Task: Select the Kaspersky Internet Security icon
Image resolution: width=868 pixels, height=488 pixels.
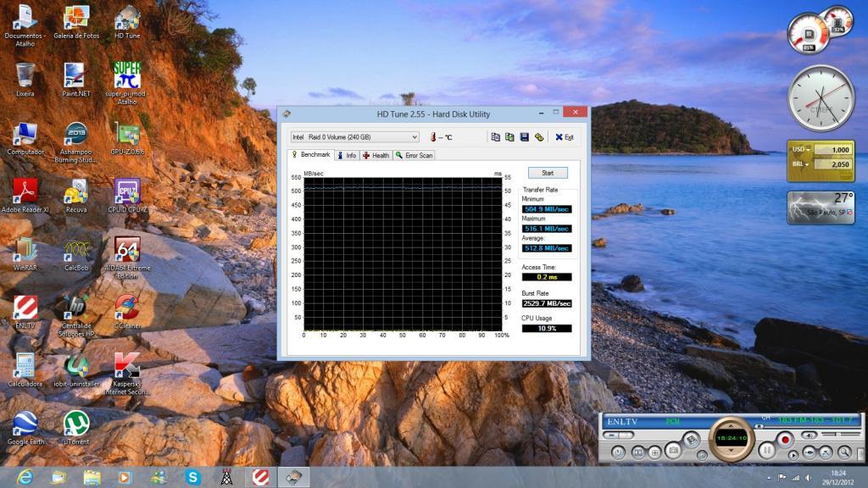Action: (x=127, y=374)
